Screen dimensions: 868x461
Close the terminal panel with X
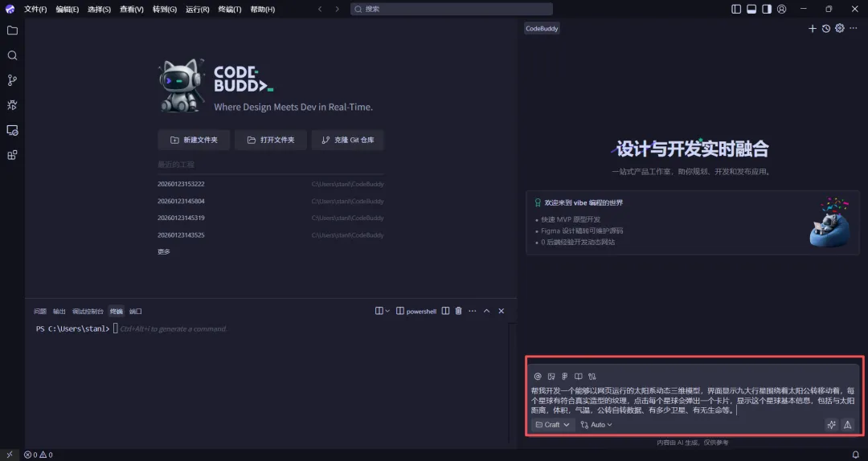(501, 311)
